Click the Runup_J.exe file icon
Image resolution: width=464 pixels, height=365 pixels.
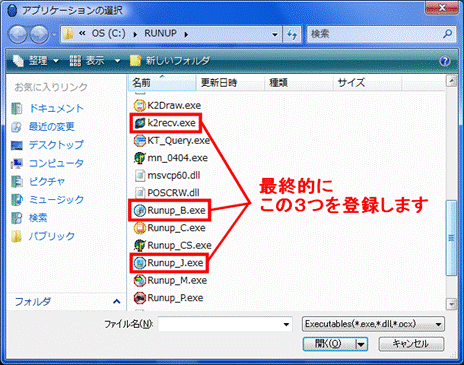click(140, 263)
